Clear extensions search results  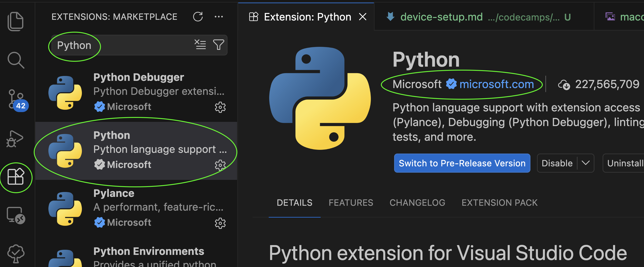coord(200,44)
